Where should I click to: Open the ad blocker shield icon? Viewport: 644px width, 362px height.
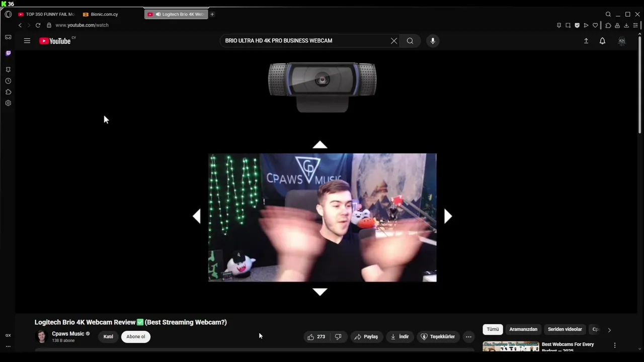pyautogui.click(x=577, y=25)
